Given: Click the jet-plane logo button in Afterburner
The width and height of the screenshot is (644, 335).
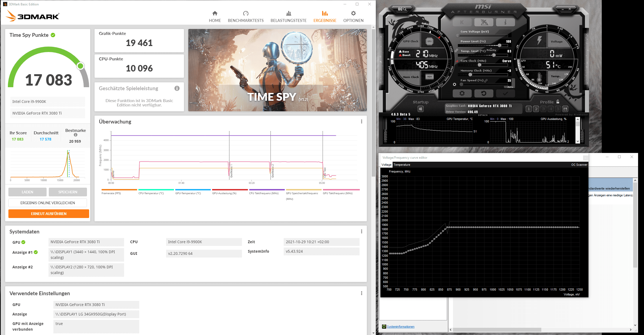Looking at the screenshot, I should click(484, 22).
